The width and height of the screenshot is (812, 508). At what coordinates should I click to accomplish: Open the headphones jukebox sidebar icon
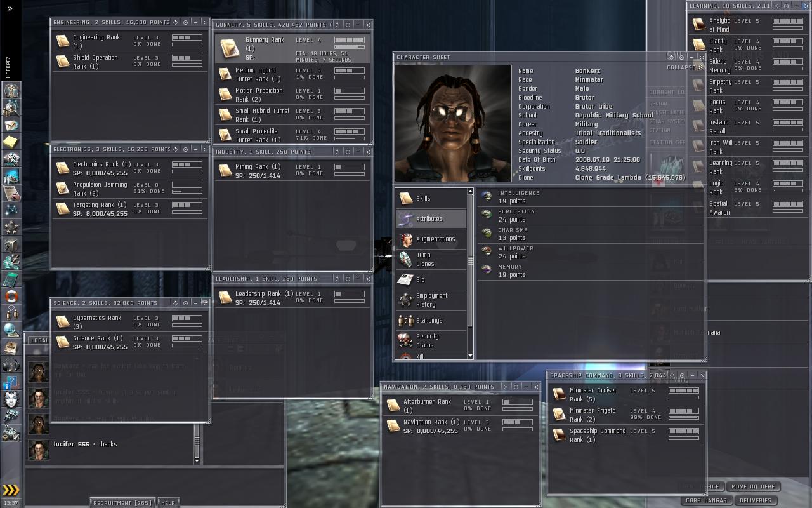click(x=11, y=364)
